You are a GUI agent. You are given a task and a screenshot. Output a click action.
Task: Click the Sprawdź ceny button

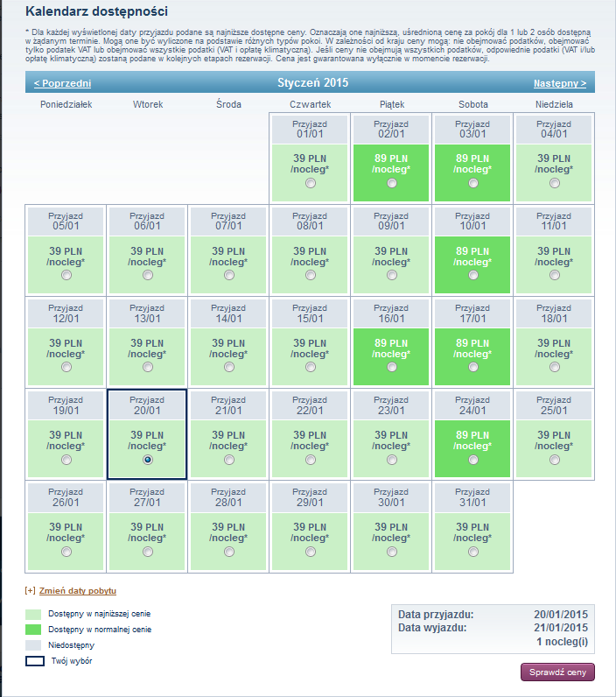[x=557, y=672]
